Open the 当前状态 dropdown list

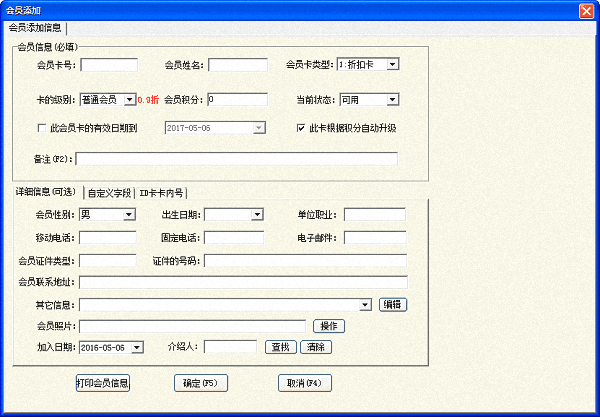(392, 99)
